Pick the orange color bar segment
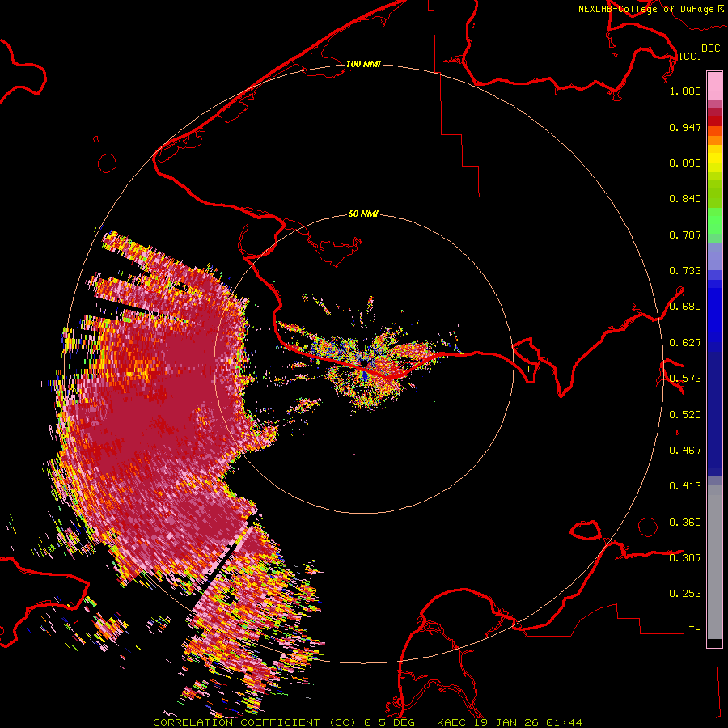The image size is (728, 728). point(714,140)
